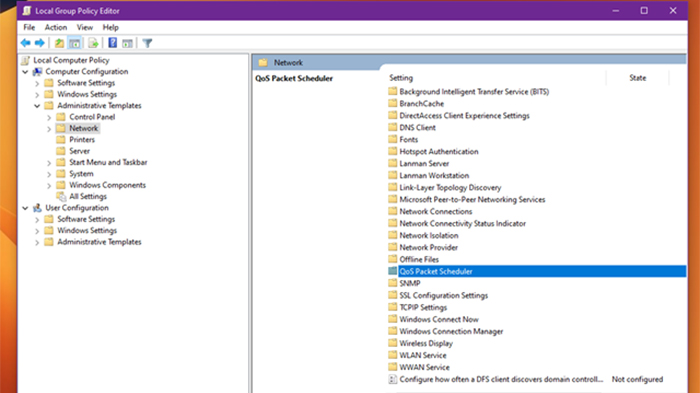Toggle the console tree pane icon
The height and width of the screenshot is (393, 700).
coord(75,43)
